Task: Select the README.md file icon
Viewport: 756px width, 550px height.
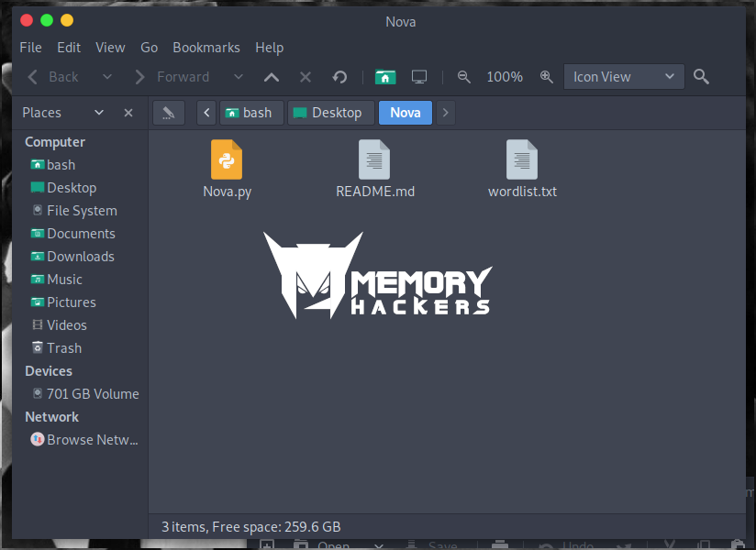Action: pyautogui.click(x=374, y=159)
